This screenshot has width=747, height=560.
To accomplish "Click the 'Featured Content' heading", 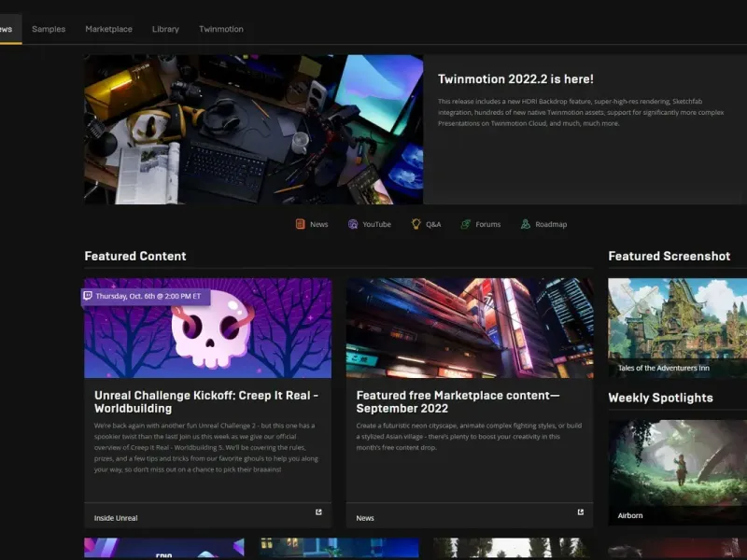I will pos(135,256).
